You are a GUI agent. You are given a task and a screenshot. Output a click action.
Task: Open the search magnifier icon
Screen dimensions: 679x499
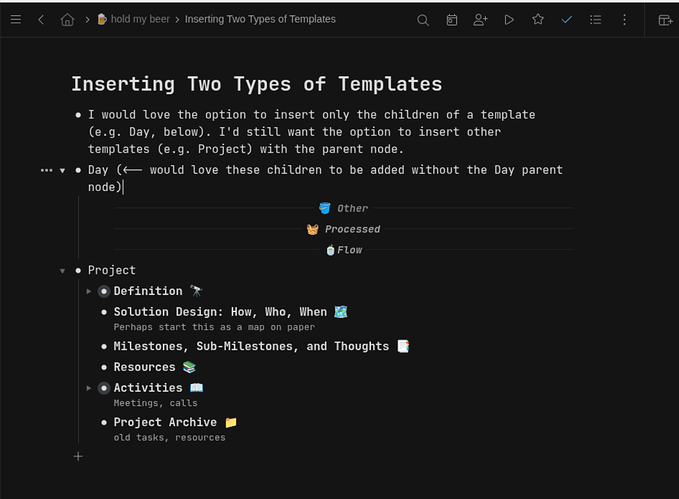423,20
